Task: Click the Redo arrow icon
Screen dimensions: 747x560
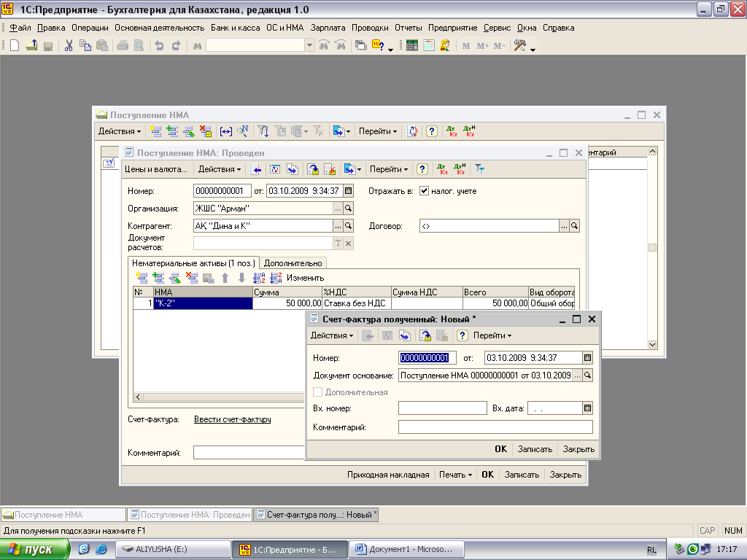Action: (177, 46)
